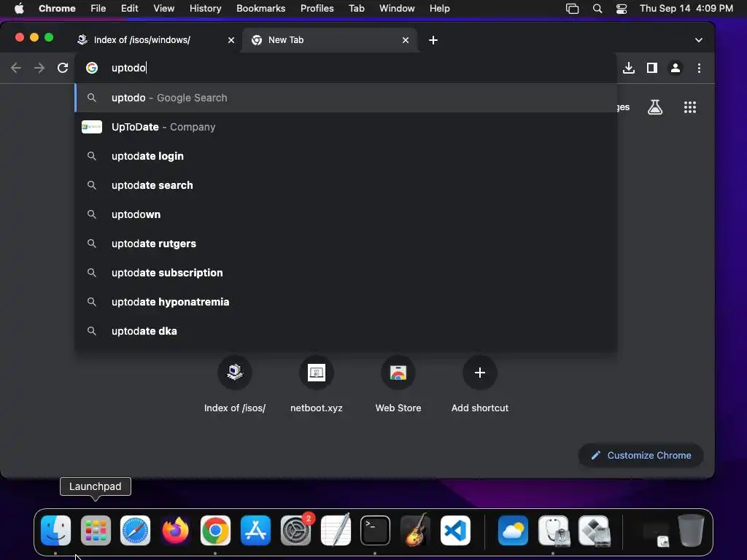The image size is (747, 560).
Task: Open System Settings from the Dock
Action: [x=296, y=531]
